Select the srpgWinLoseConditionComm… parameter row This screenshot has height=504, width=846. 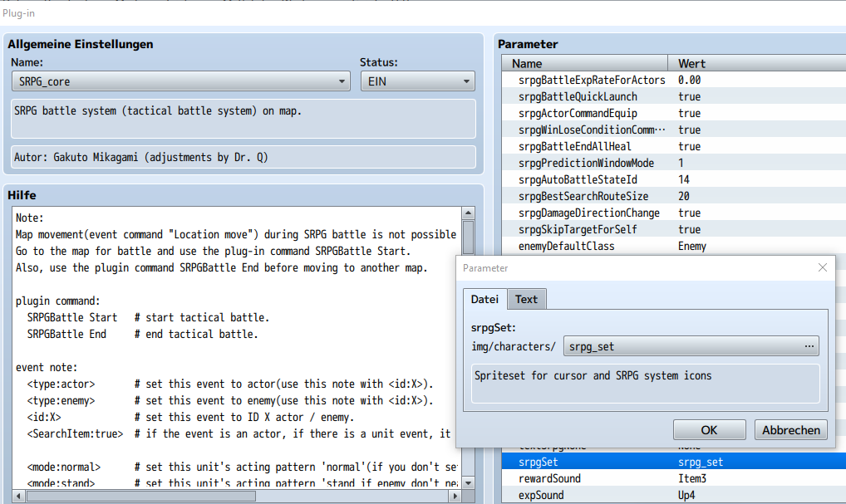[674, 130]
